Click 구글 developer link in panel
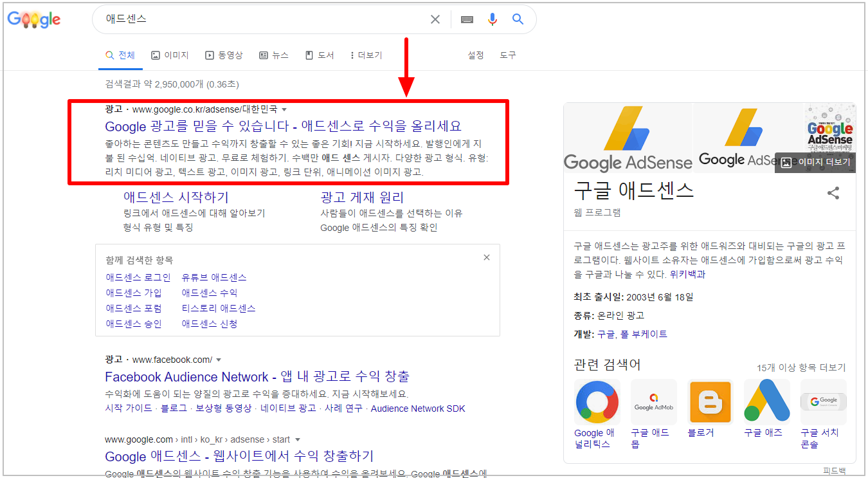Image resolution: width=868 pixels, height=478 pixels. coord(606,334)
